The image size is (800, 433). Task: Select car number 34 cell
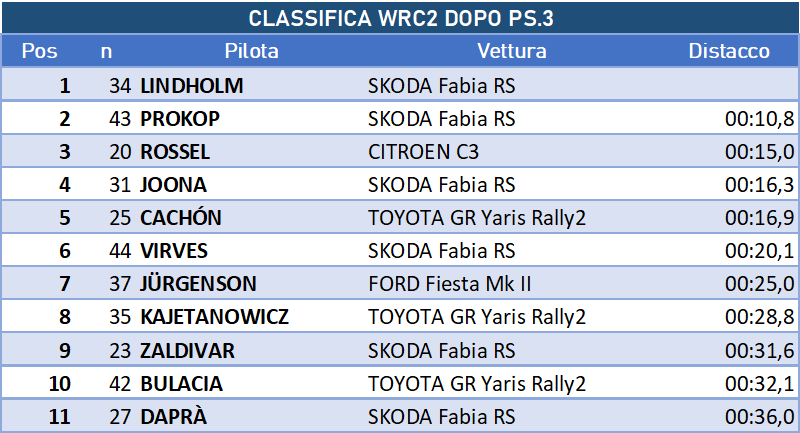point(120,86)
